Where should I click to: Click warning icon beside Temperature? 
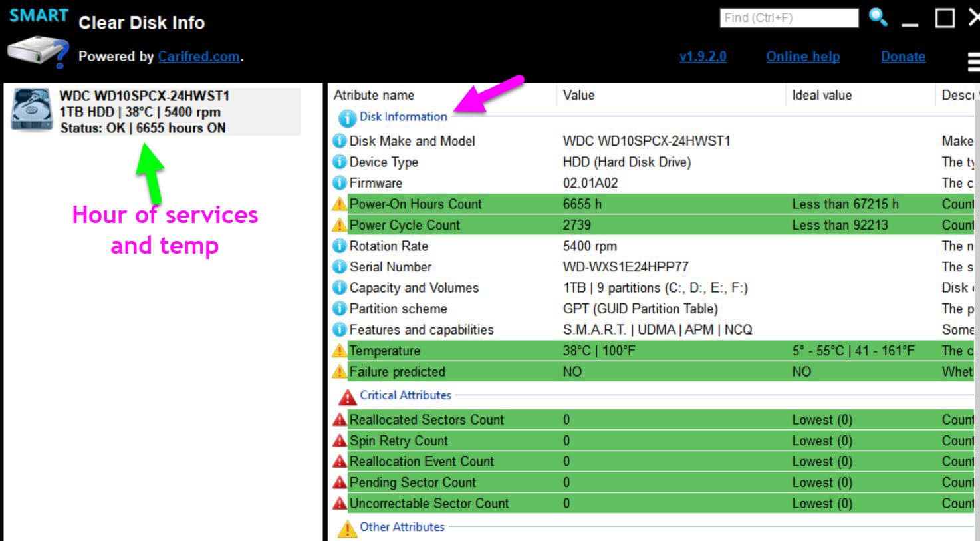[x=340, y=351]
